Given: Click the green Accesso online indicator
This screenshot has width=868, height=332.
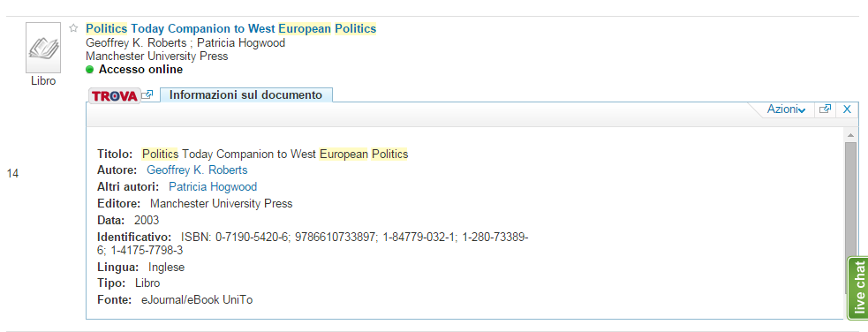Looking at the screenshot, I should tap(90, 70).
